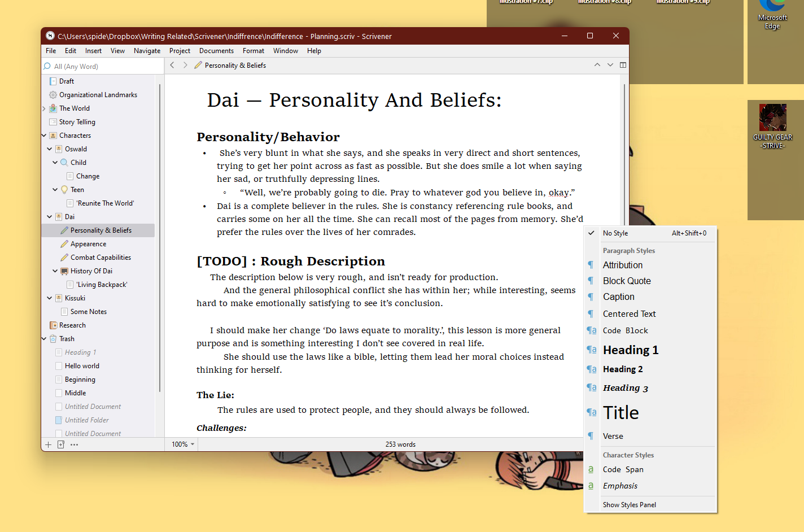Collapse the Teen item
This screenshot has width=804, height=532.
[55, 190]
